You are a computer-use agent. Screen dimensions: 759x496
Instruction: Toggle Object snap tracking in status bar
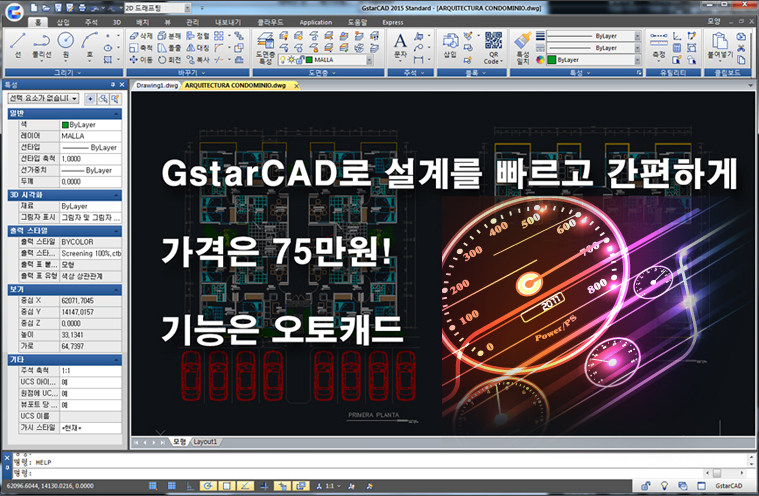click(245, 486)
